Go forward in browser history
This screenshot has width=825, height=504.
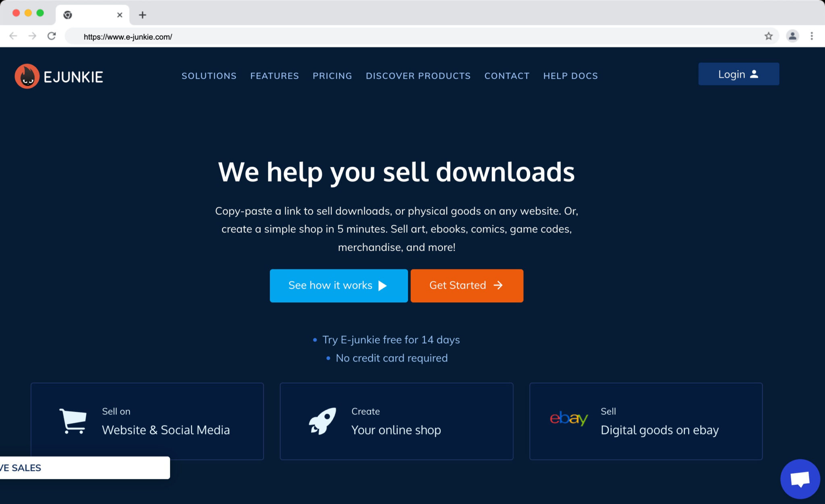tap(32, 36)
